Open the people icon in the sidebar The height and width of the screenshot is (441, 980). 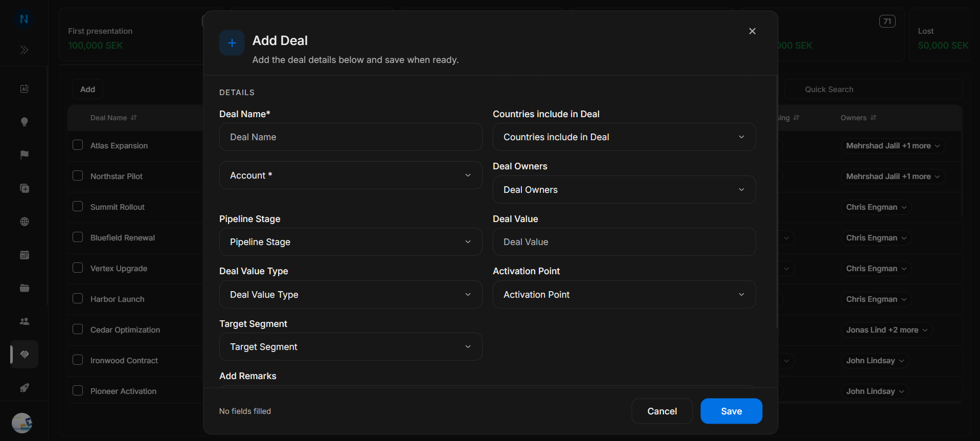click(x=24, y=321)
